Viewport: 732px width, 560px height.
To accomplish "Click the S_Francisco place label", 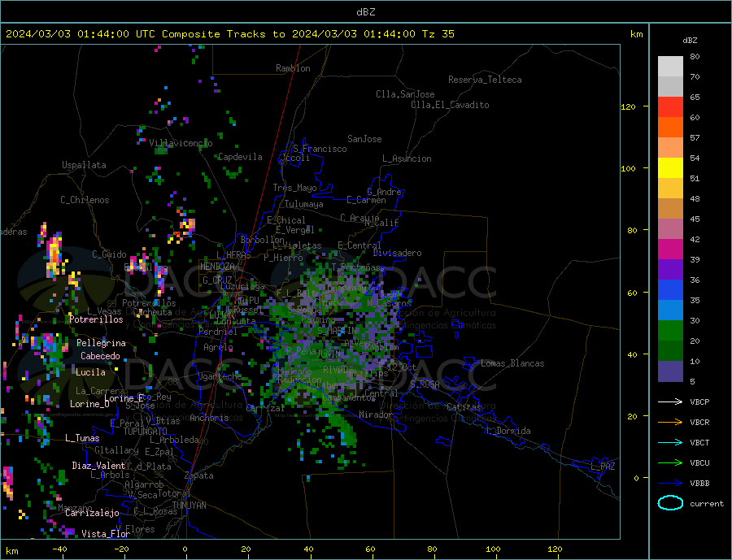I will (320, 149).
